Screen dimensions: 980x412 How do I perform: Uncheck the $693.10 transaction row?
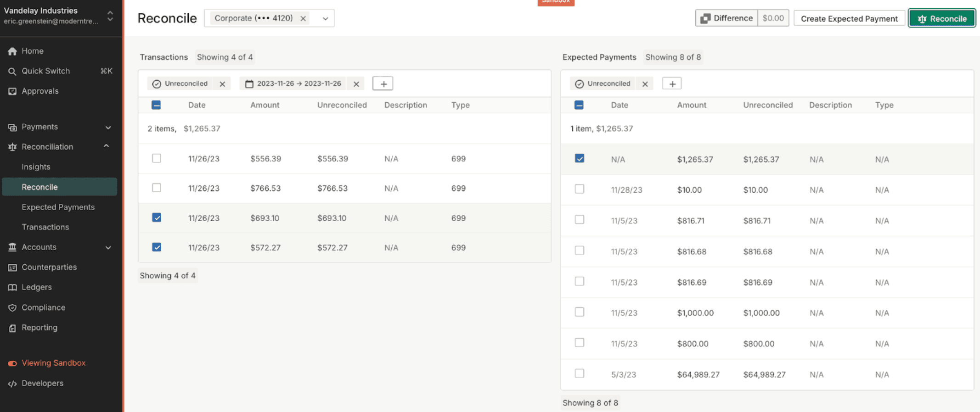pyautogui.click(x=157, y=217)
